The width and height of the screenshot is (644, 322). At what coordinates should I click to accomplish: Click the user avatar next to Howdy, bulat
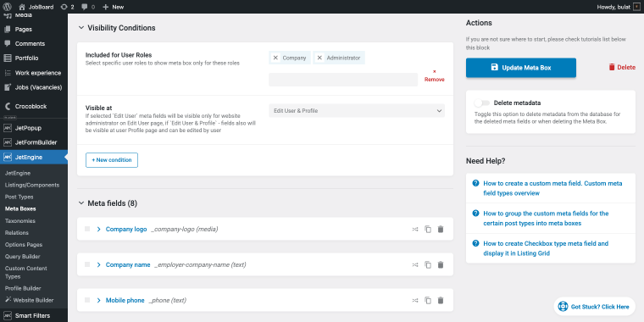pyautogui.click(x=636, y=7)
